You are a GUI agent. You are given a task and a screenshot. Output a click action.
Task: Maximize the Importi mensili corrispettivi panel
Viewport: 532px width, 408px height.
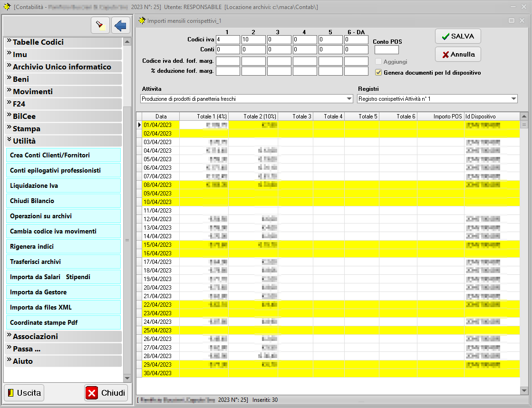(512, 21)
